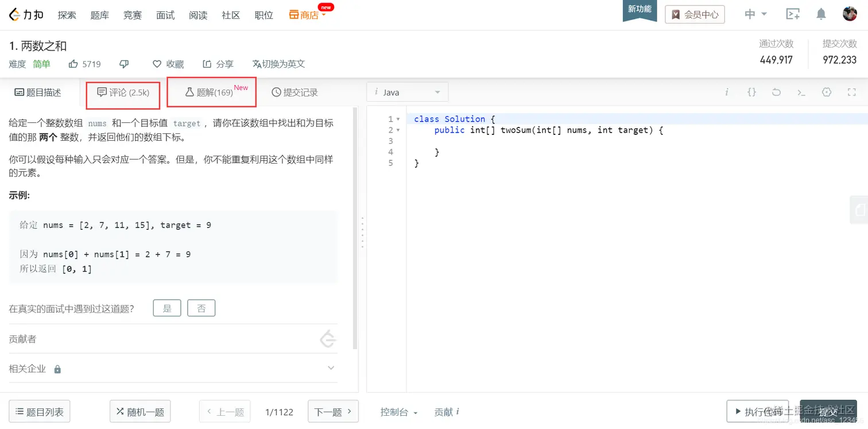Click the panel resize handle dots
This screenshot has height=429, width=868.
[362, 232]
